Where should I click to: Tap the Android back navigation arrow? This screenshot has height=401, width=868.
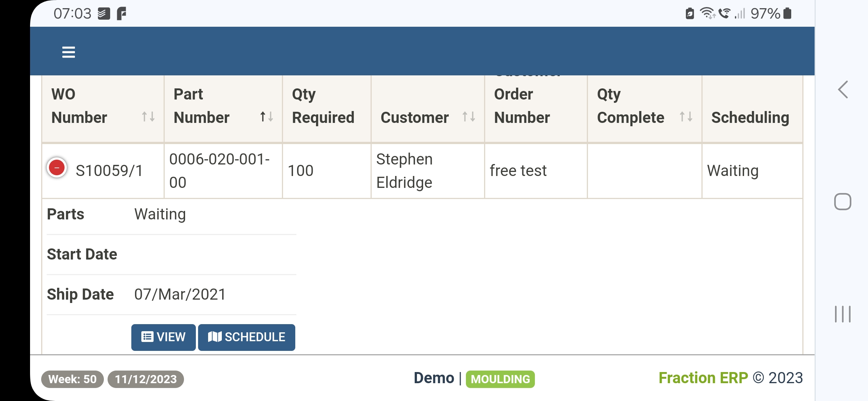click(x=843, y=90)
